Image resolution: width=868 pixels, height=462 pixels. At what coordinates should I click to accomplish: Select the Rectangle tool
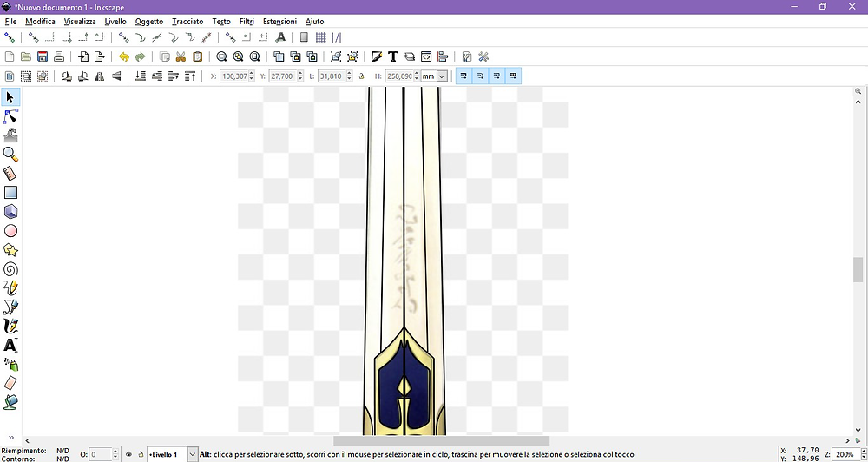pyautogui.click(x=10, y=192)
